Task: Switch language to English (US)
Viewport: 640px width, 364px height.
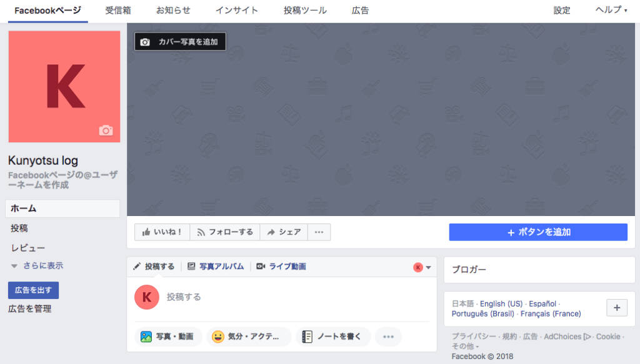Action: click(501, 303)
